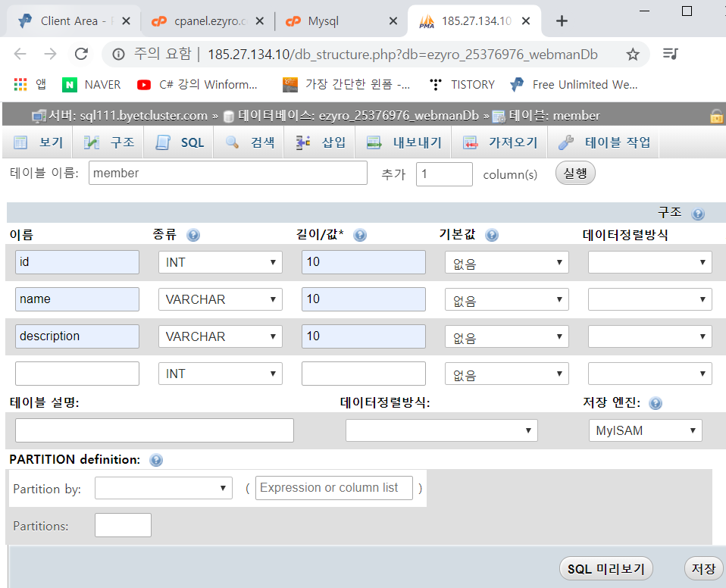This screenshot has width=726, height=588.
Task: Click the server sql111.byetcluster.com breadcrumb
Action: (x=128, y=116)
